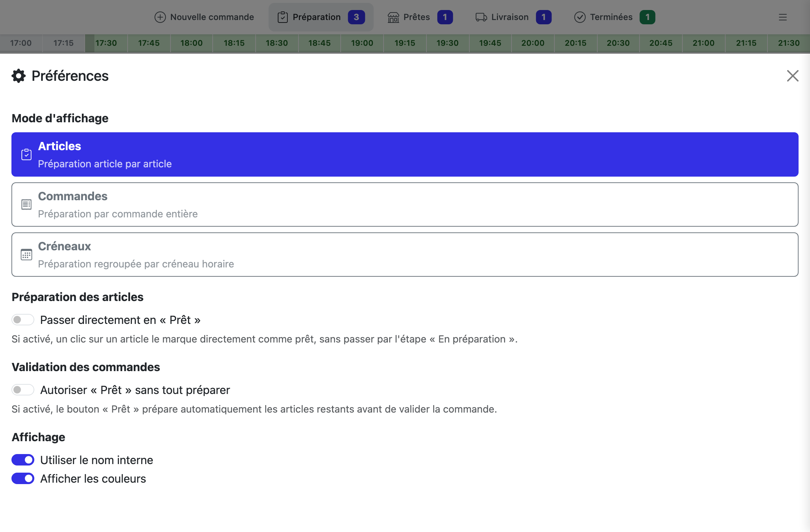The image size is (810, 532).
Task: Click the plus icon of Nouvelle commande
Action: [x=160, y=17]
